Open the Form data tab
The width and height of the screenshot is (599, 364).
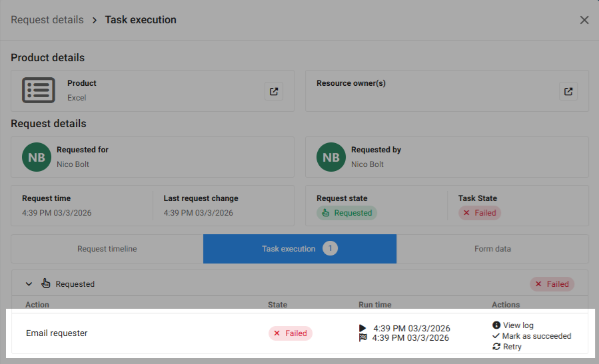tap(492, 249)
